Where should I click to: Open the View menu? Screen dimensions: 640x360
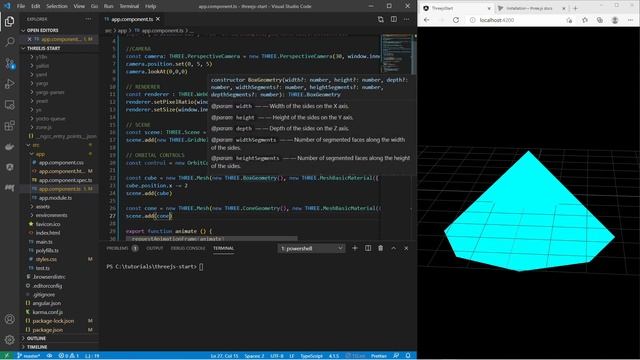point(79,6)
